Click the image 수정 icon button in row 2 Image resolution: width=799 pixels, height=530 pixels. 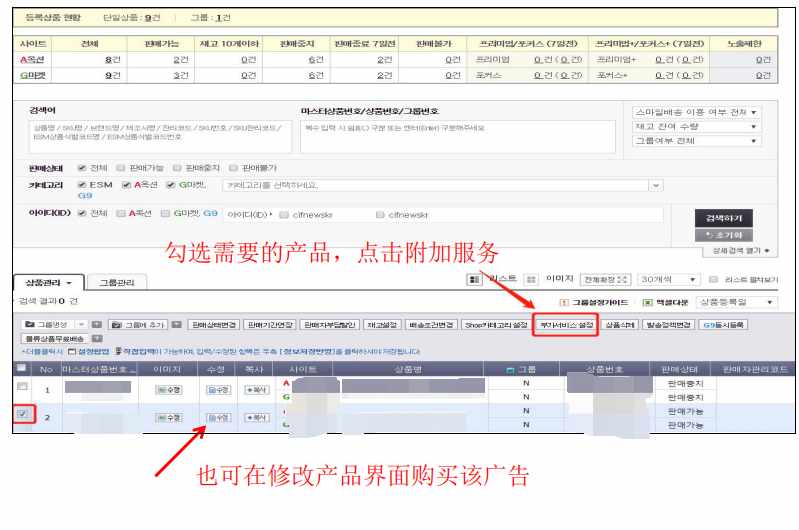168,418
